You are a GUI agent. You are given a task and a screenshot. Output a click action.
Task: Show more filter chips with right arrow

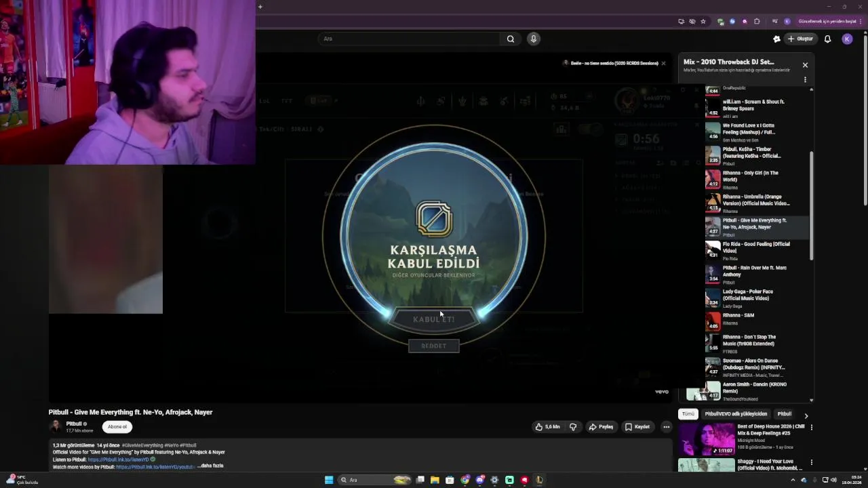coord(806,415)
